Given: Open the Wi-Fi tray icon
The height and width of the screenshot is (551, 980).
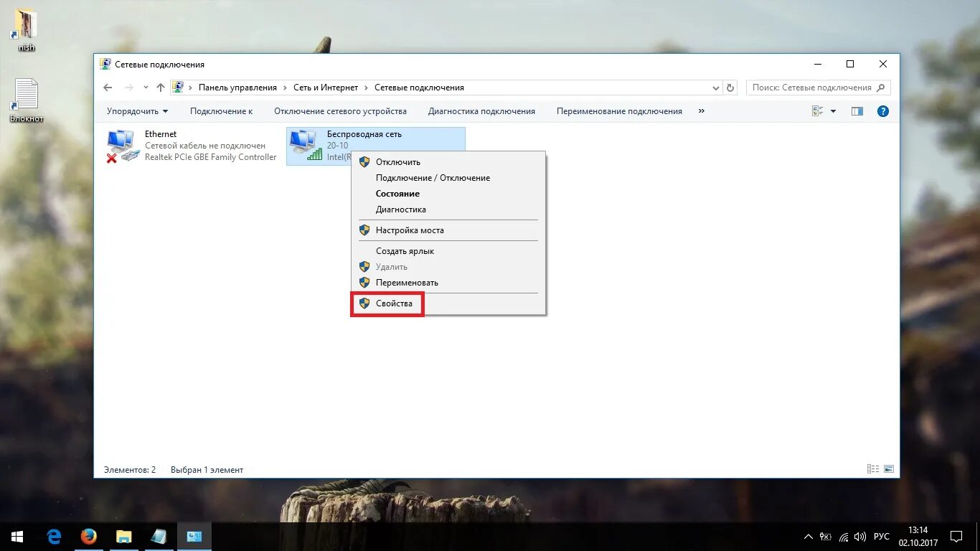Looking at the screenshot, I should (x=844, y=537).
